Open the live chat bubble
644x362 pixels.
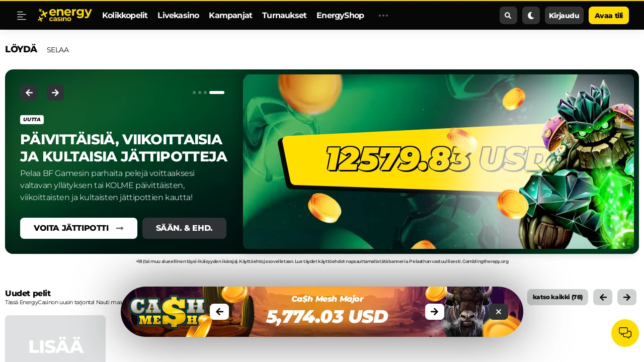tap(625, 333)
